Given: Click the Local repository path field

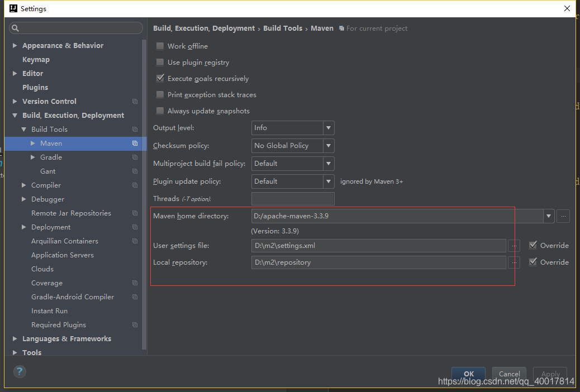Looking at the screenshot, I should 379,262.
